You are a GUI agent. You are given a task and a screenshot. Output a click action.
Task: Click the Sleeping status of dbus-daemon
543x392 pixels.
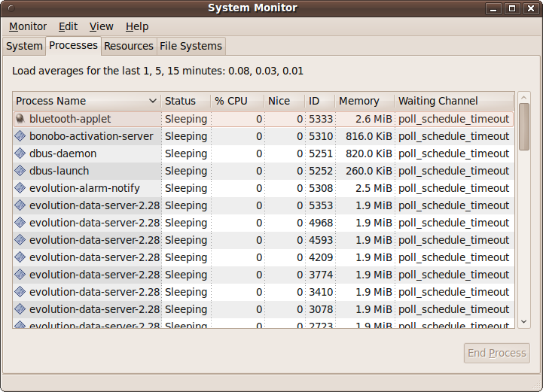pos(186,153)
